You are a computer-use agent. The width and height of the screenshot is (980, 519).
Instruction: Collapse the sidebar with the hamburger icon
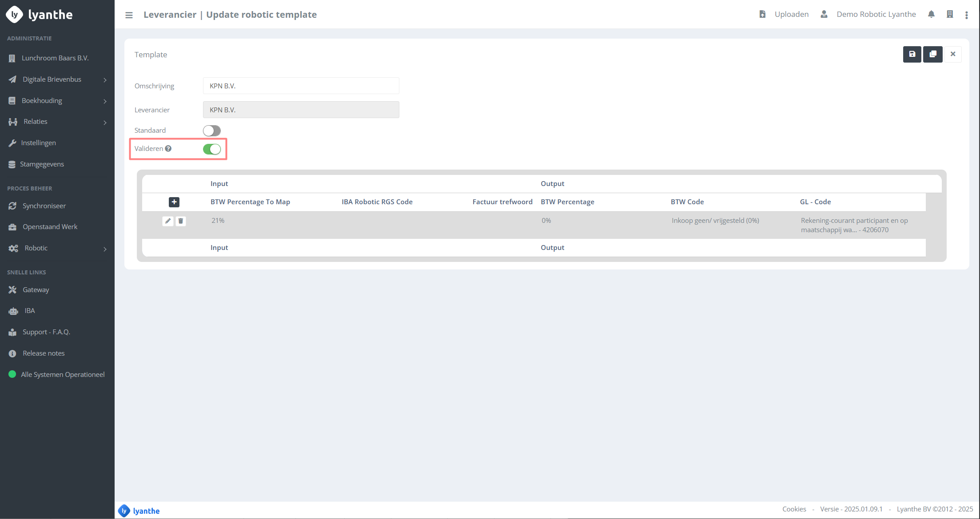pos(129,15)
